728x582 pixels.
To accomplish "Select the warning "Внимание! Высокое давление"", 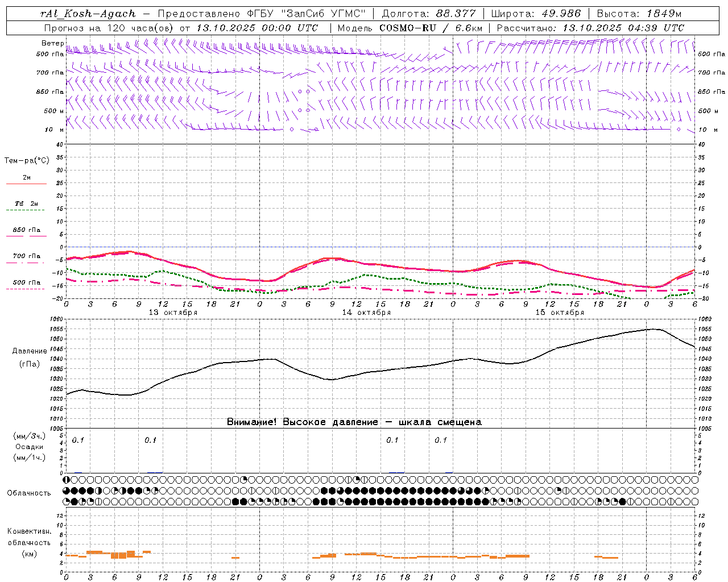I will coord(302,422).
